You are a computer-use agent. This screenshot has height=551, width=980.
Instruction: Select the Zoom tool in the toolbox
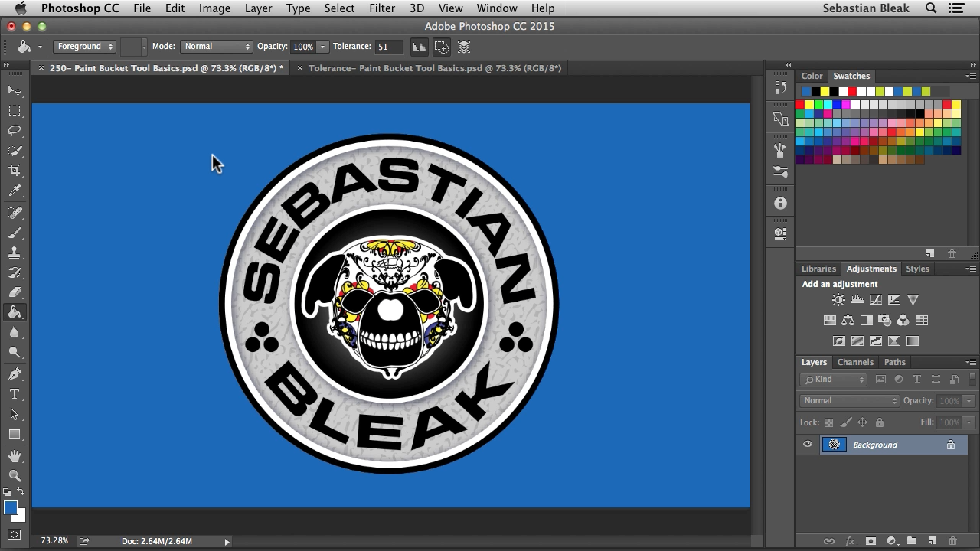(x=15, y=476)
